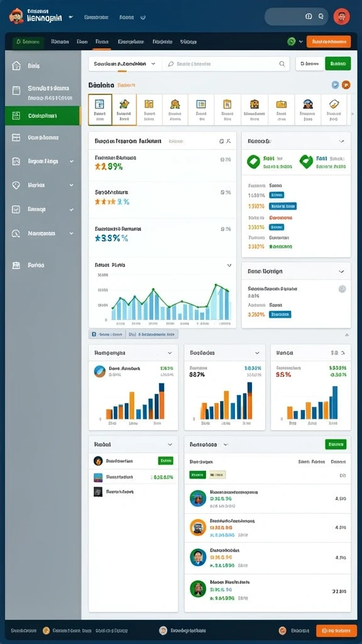Select the green highlighted sidebar menu item
Screen dimensions: 362x644
tap(43, 116)
